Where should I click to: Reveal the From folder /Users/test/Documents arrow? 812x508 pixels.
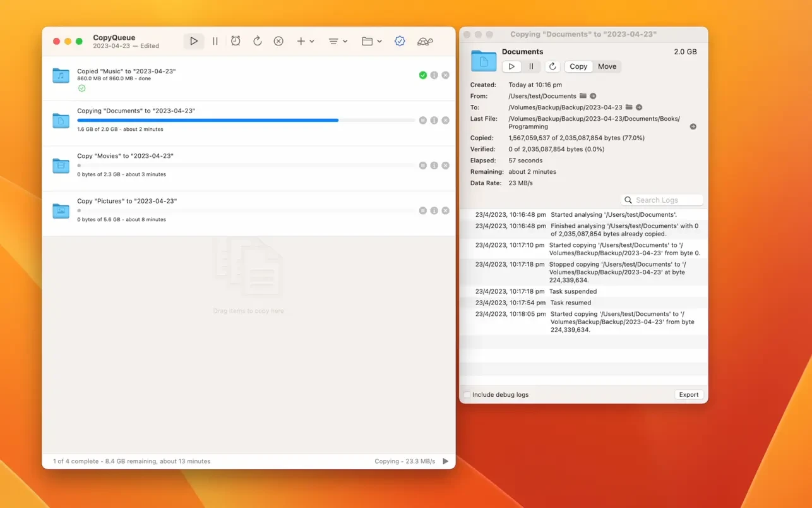593,96
